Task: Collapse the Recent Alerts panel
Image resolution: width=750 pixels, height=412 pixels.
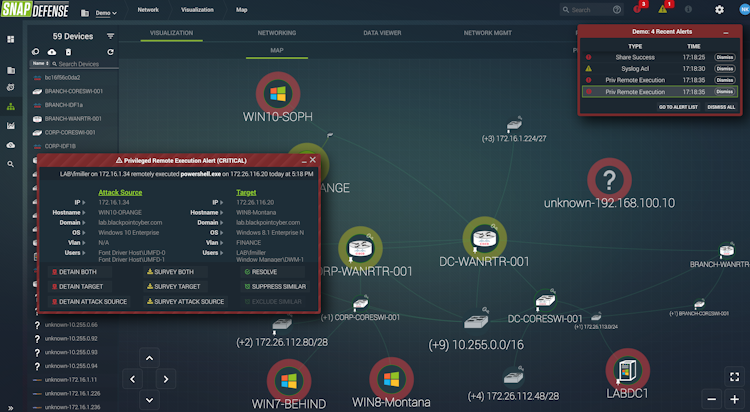Action: (726, 32)
